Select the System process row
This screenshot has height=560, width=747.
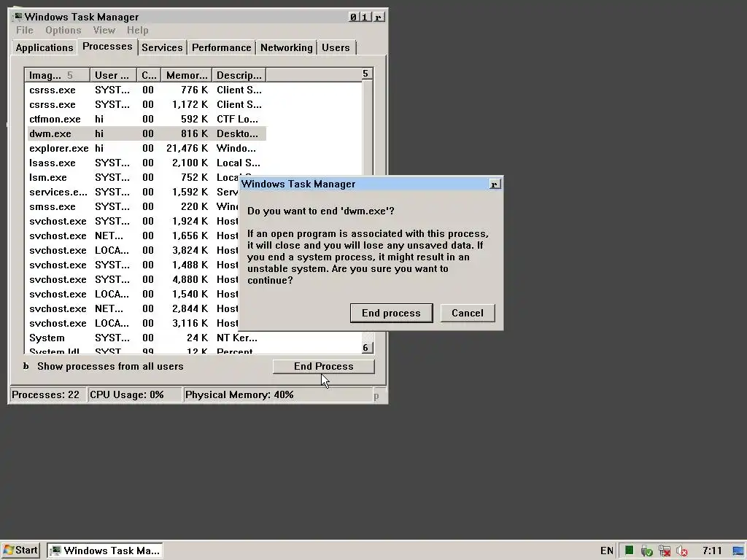point(147,338)
